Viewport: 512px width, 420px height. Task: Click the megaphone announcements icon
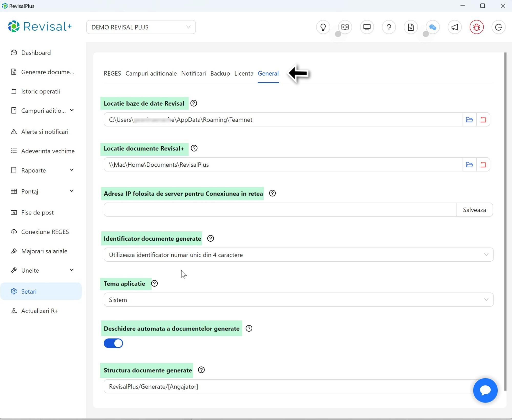(x=455, y=27)
